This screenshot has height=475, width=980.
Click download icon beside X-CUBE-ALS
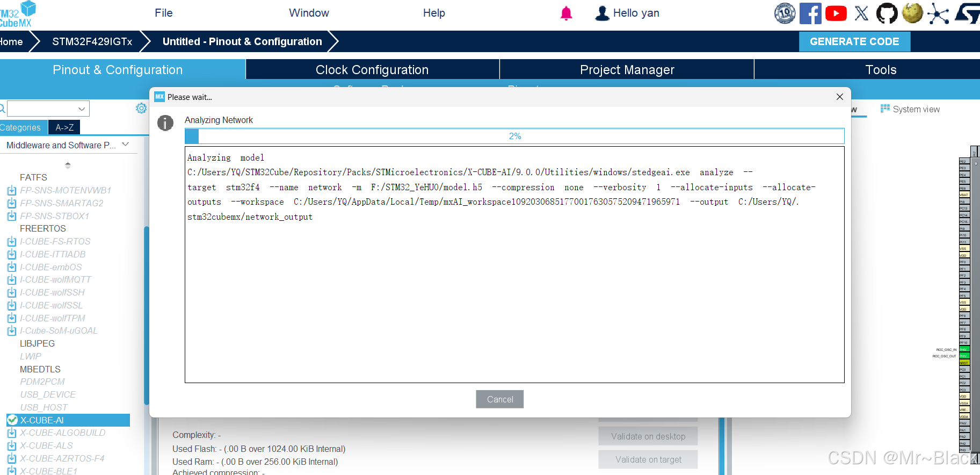(x=12, y=445)
